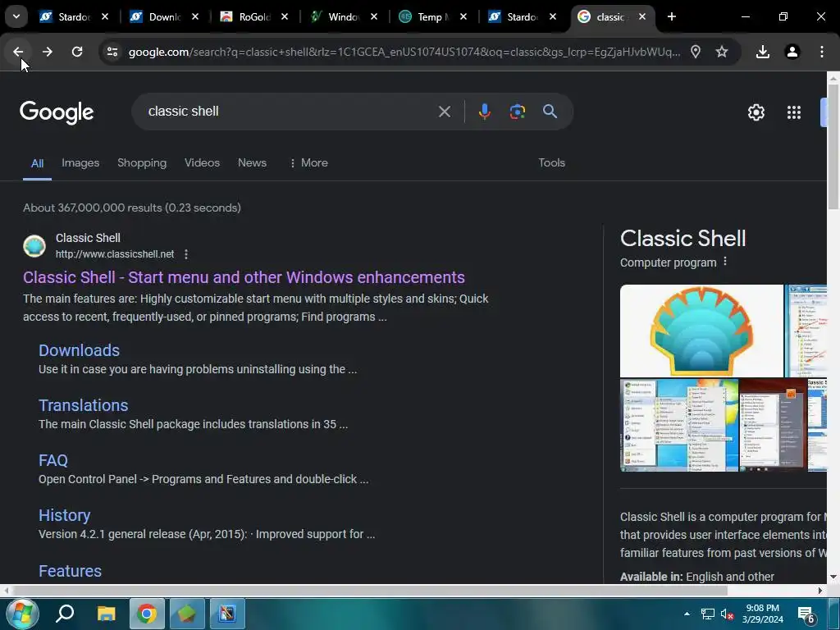Go forward using the browser forward arrow
The image size is (840, 630).
(x=48, y=52)
